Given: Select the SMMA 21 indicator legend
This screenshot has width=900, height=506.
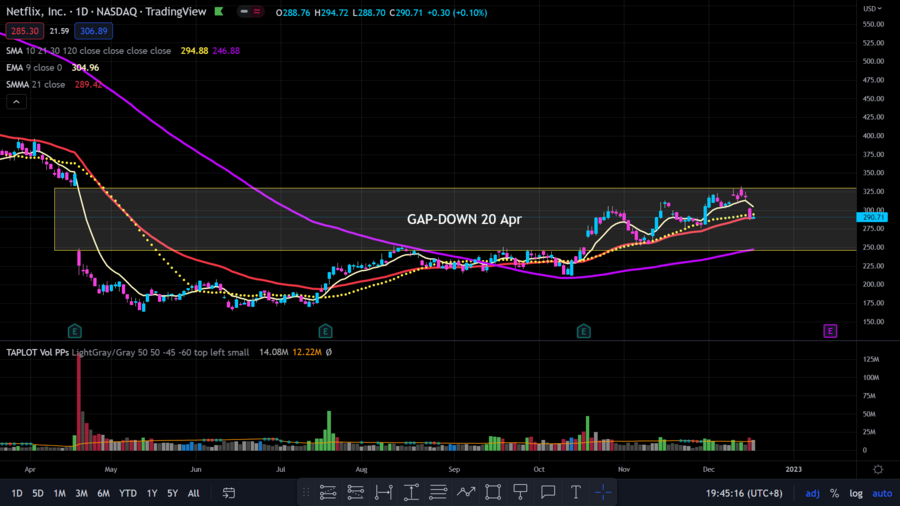Looking at the screenshot, I should [36, 84].
